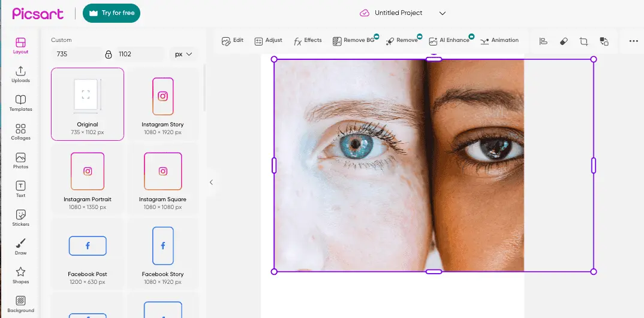Click the Picsart logo

click(x=38, y=13)
